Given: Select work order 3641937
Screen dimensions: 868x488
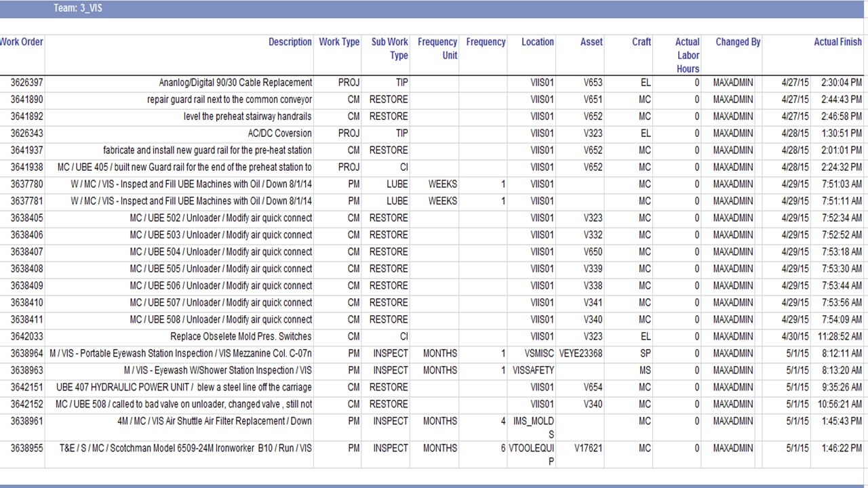Looking at the screenshot, I should (x=27, y=150).
